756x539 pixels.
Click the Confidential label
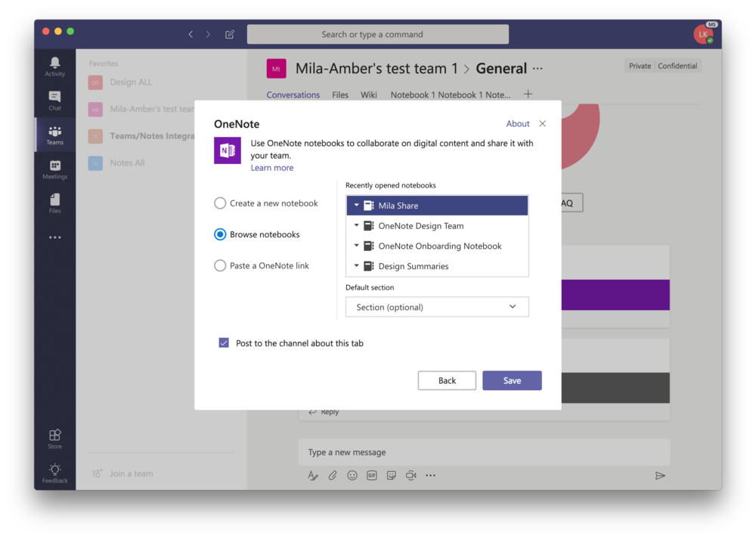point(677,66)
